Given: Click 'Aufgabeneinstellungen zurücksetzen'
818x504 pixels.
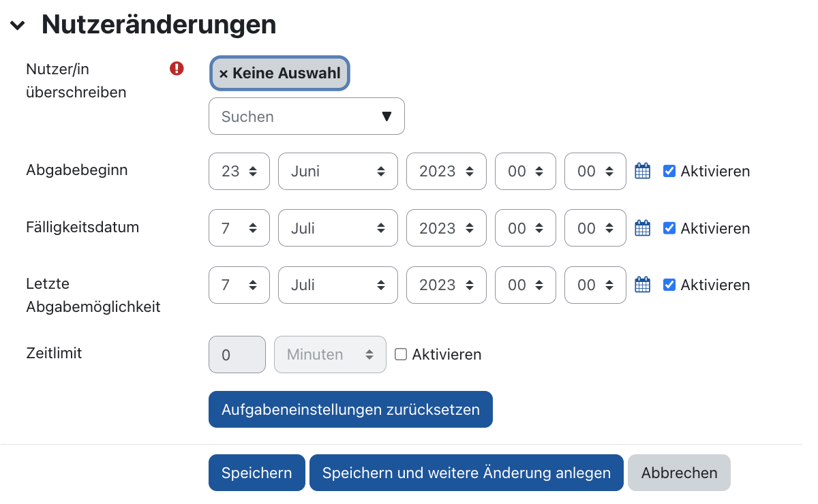Looking at the screenshot, I should coord(350,409).
